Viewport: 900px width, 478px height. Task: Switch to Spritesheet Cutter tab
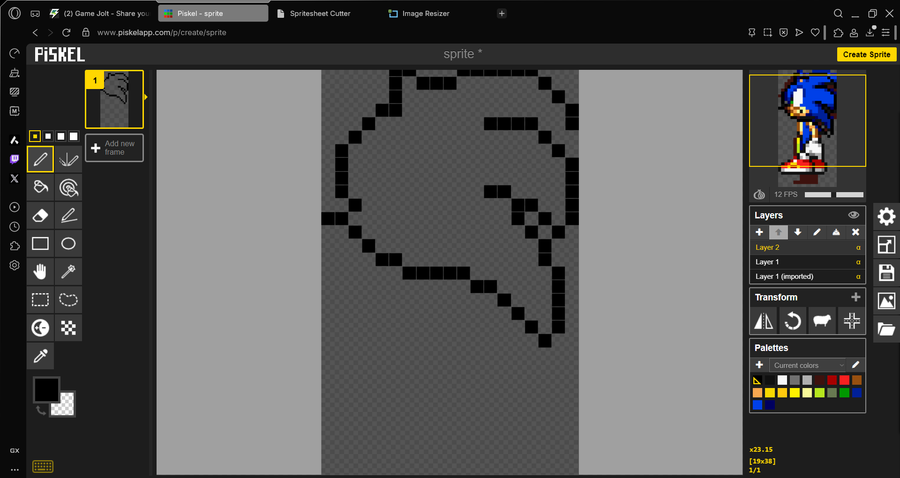click(x=320, y=13)
